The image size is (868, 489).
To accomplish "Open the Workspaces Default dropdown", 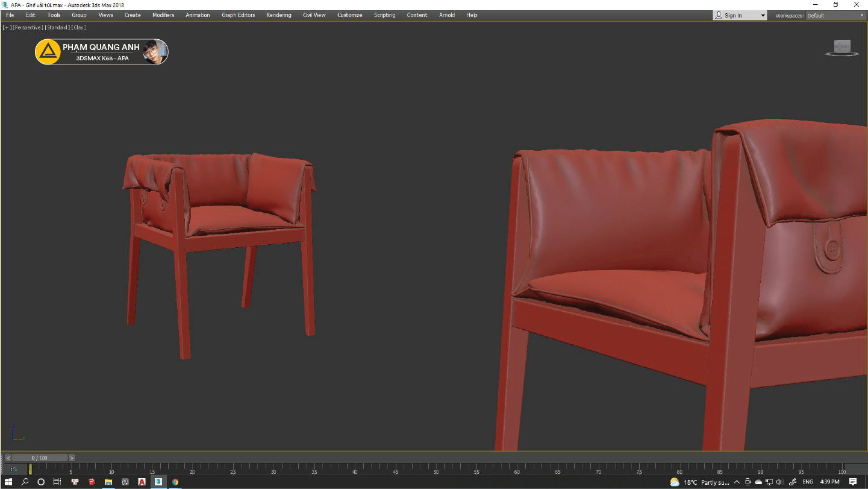I will 835,15.
